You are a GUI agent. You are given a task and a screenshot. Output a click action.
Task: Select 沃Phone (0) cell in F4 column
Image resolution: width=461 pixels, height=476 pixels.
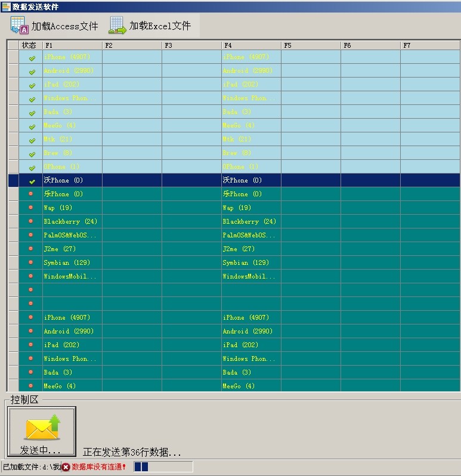click(251, 180)
